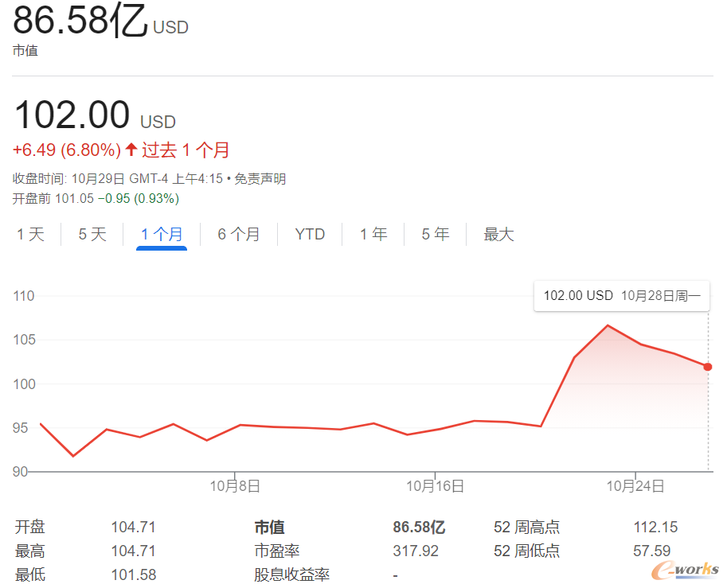Click the 105 y-axis label
Image resolution: width=727 pixels, height=588 pixels.
(24, 340)
